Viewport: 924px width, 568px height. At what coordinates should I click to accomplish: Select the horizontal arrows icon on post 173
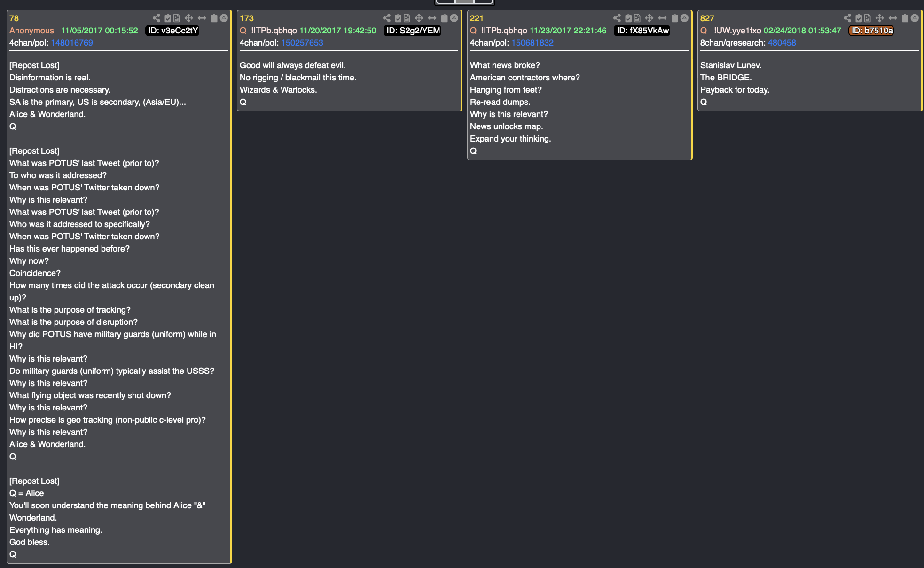click(432, 18)
